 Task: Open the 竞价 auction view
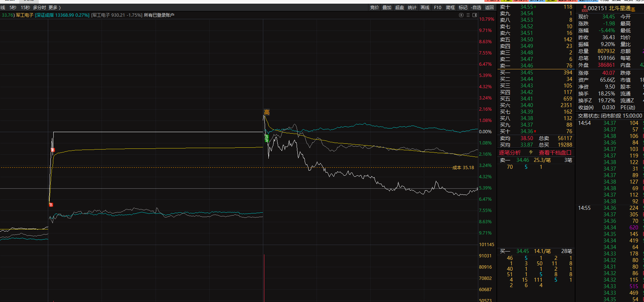coord(374,7)
